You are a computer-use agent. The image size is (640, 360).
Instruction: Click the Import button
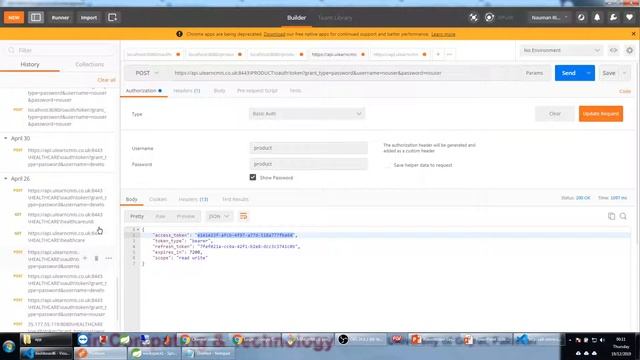[89, 18]
